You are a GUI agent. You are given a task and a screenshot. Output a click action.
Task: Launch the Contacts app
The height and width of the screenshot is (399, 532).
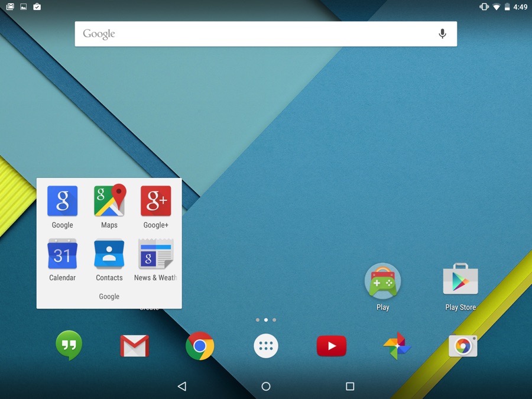[x=109, y=254]
